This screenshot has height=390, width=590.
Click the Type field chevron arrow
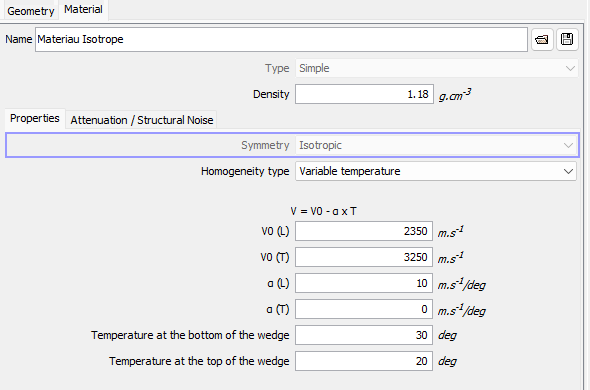point(570,69)
